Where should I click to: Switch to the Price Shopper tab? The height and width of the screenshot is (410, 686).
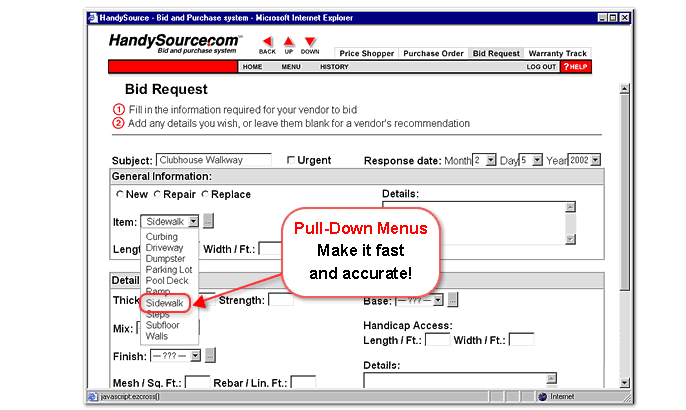click(367, 53)
